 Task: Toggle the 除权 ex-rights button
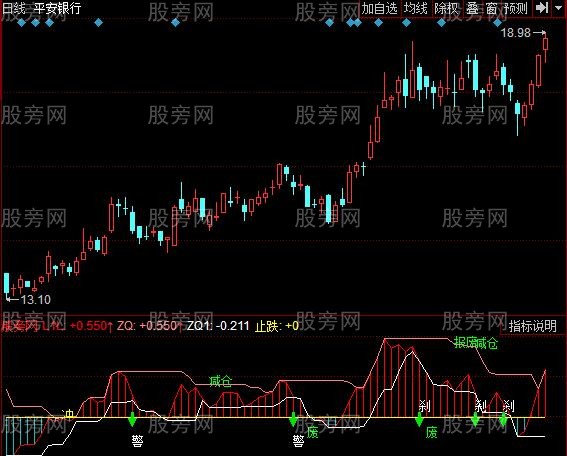click(x=446, y=8)
